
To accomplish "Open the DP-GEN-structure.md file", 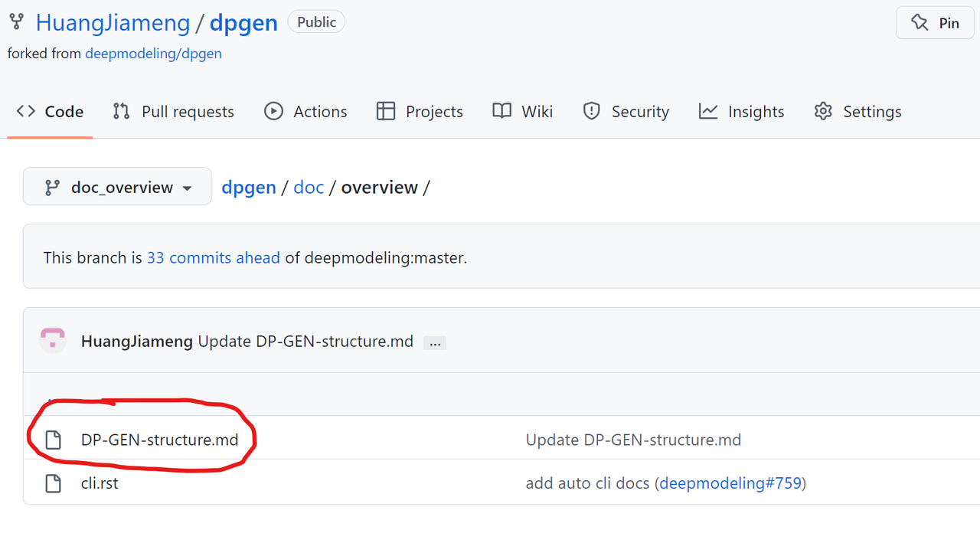I will (160, 440).
